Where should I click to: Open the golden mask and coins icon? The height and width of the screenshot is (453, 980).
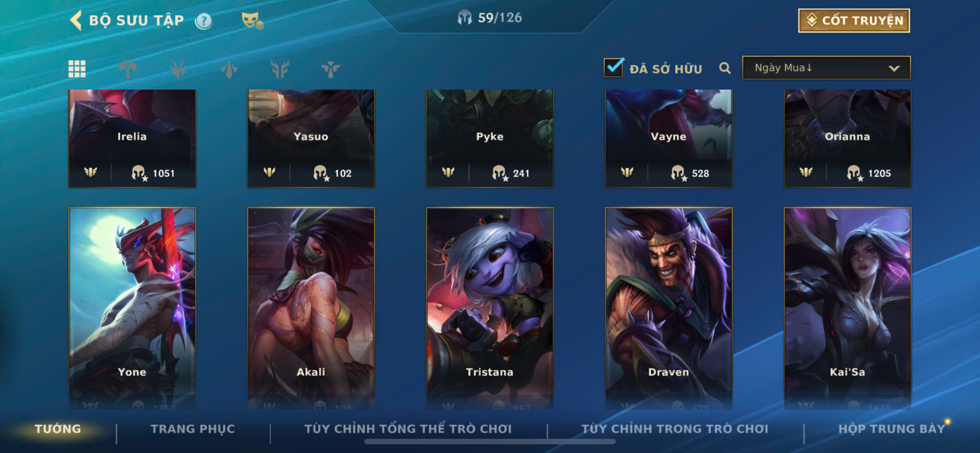click(x=252, y=20)
